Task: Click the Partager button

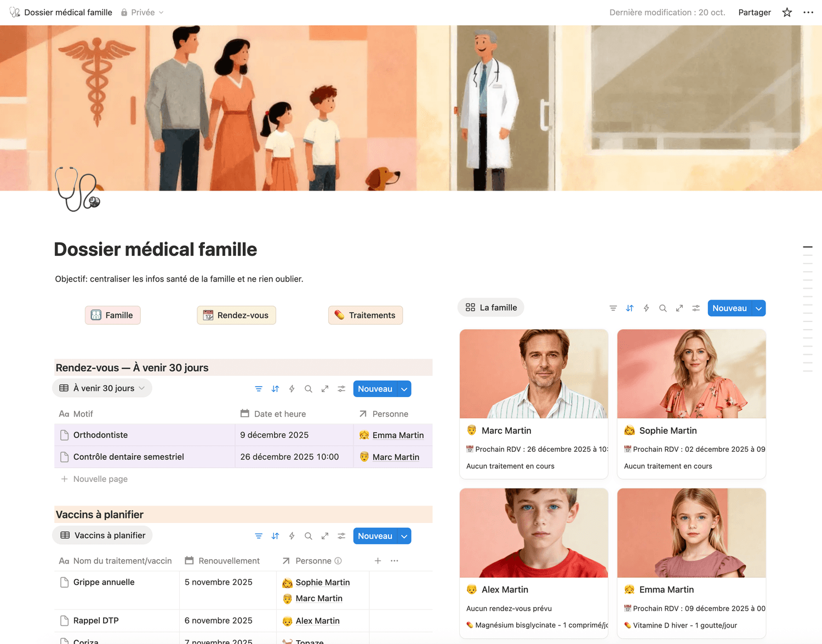Action: 755,12
